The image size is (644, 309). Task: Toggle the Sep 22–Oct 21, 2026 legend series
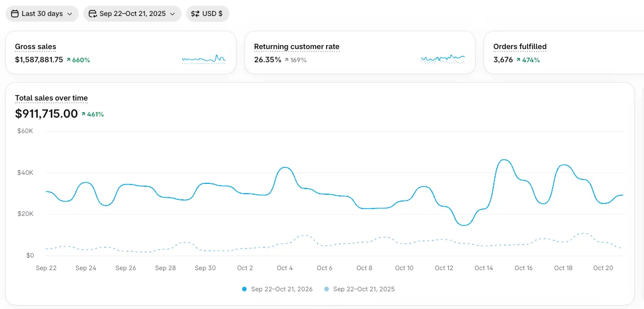(277, 289)
